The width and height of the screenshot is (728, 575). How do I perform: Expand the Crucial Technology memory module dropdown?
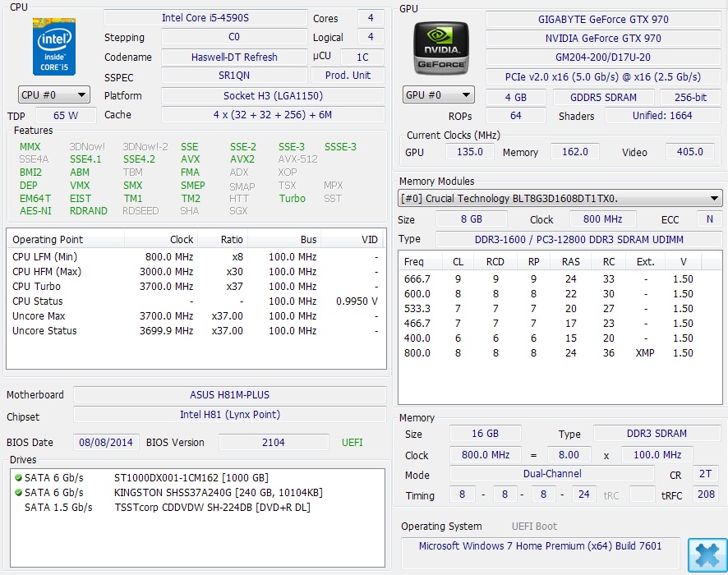pyautogui.click(x=560, y=199)
